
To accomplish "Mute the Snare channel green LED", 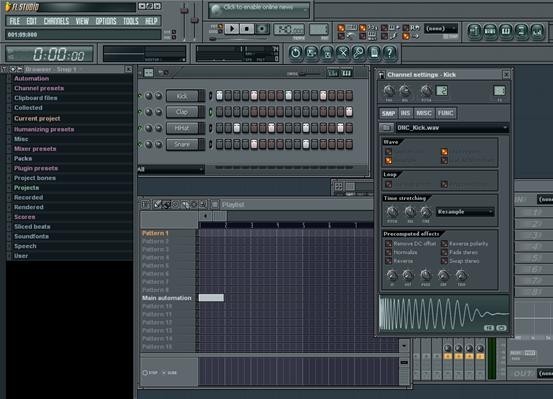I will click(x=140, y=144).
